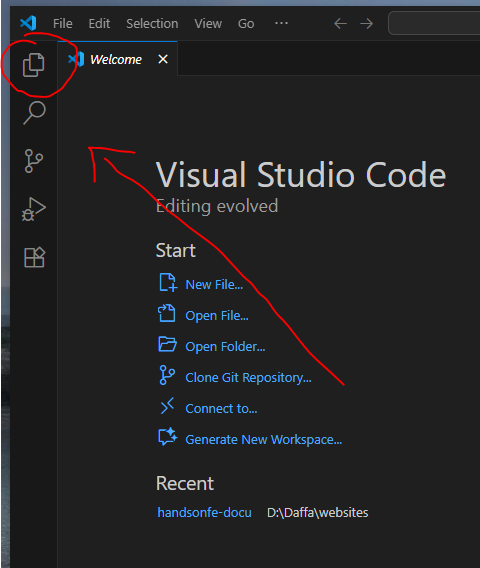Open the Search view magnifier icon

tap(34, 113)
